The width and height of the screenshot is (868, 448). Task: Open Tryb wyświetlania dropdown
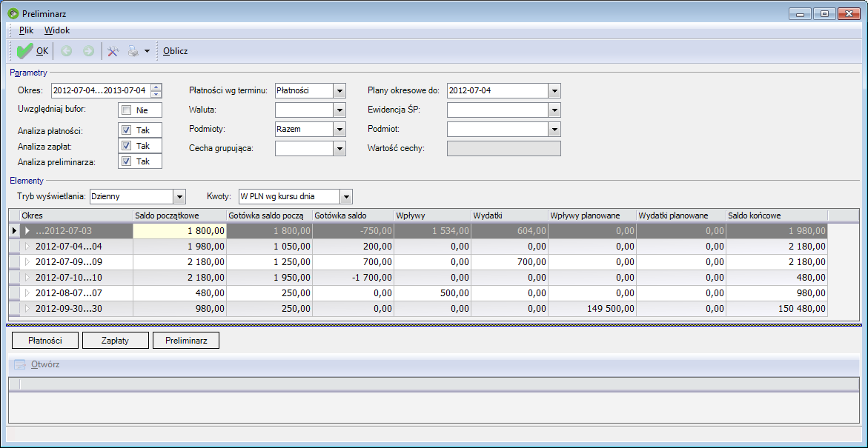pos(179,195)
